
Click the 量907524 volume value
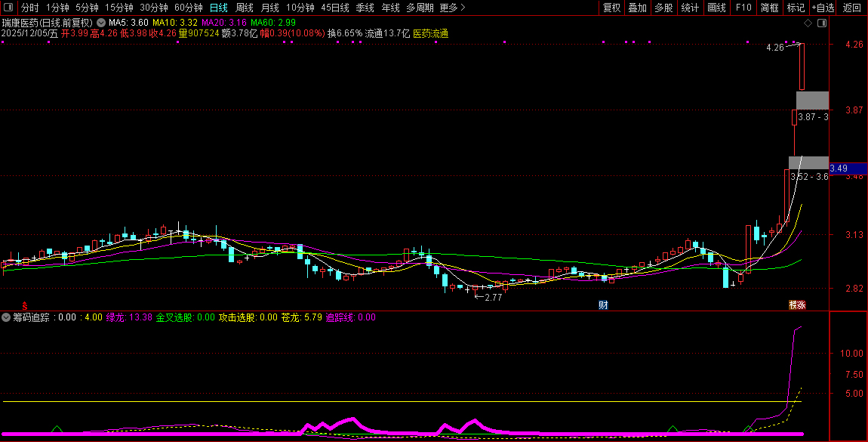[x=199, y=34]
